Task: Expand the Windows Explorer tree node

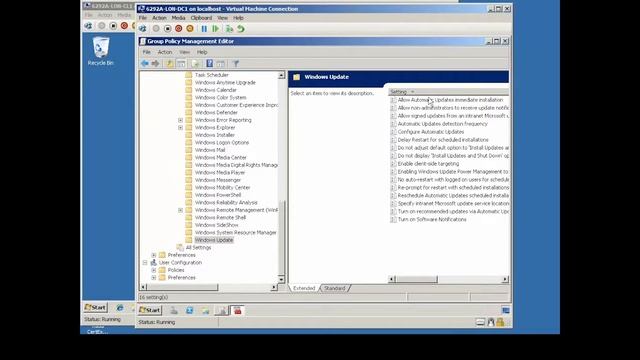Action: coord(180,127)
